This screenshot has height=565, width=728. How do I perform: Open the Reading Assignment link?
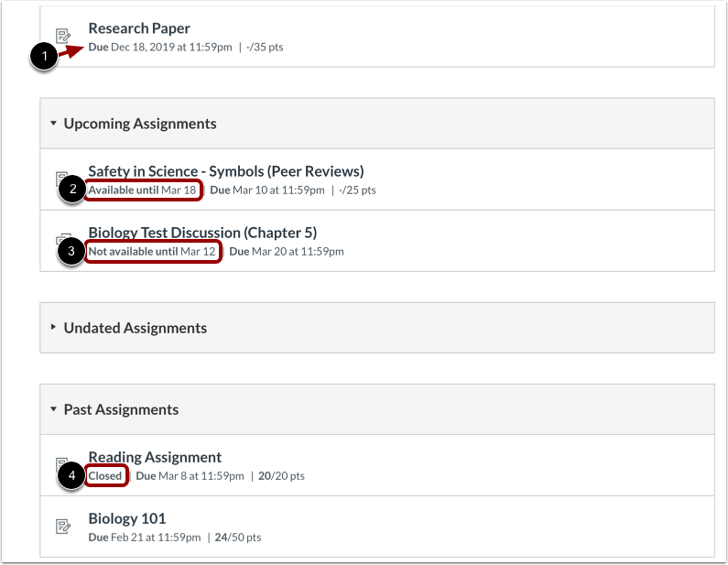point(155,457)
